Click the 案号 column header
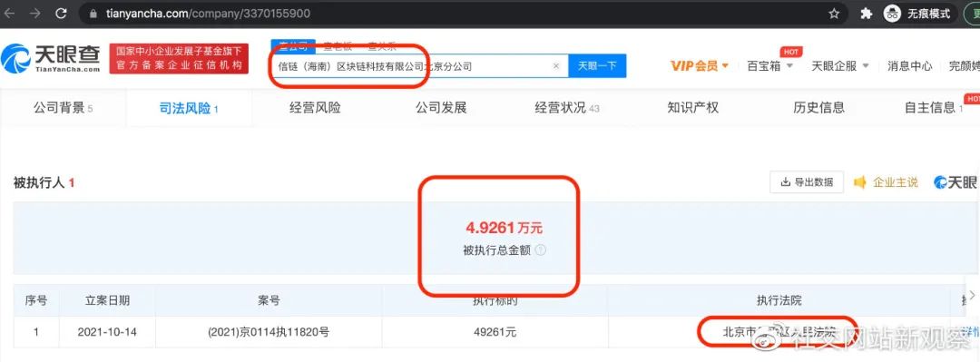 point(268,300)
